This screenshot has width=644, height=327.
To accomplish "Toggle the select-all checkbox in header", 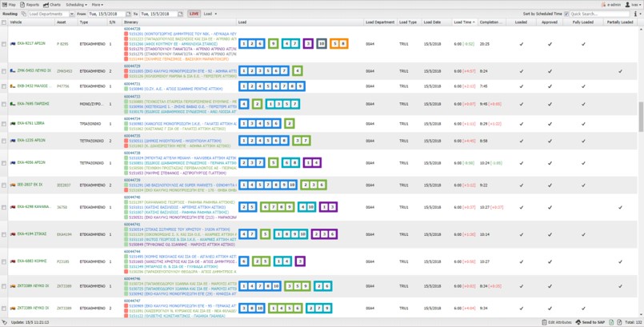I will point(4,22).
